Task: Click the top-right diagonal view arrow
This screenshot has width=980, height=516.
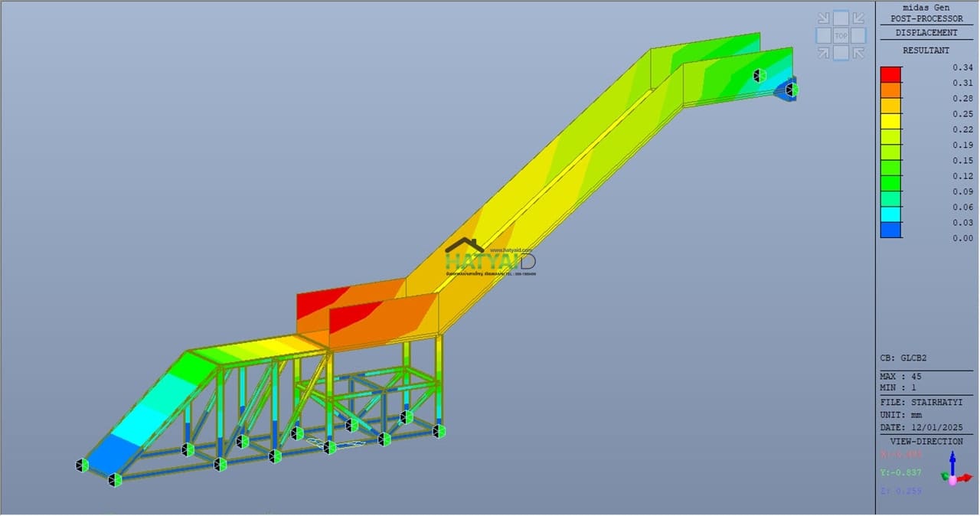Action: click(x=858, y=18)
